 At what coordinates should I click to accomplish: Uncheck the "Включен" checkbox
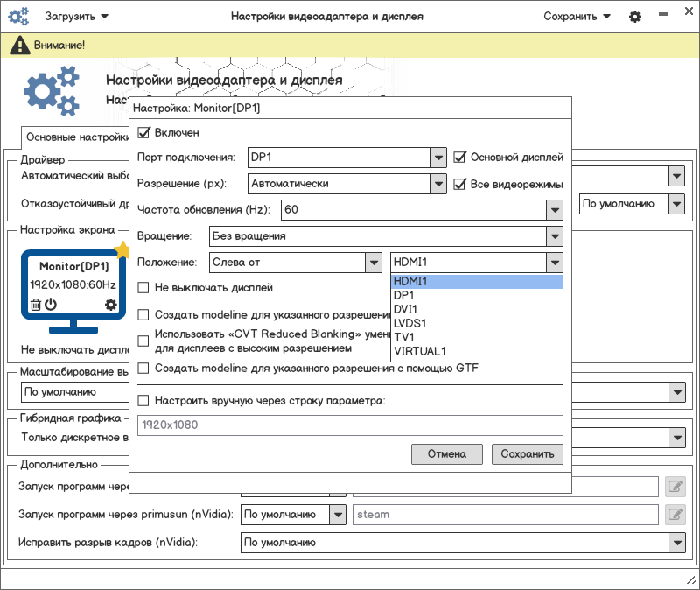144,133
